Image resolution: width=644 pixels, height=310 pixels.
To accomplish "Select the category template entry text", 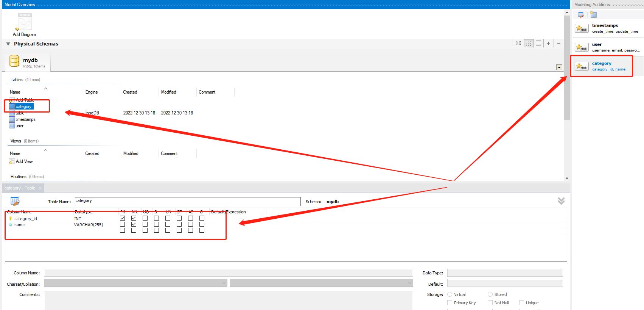I will (609, 66).
